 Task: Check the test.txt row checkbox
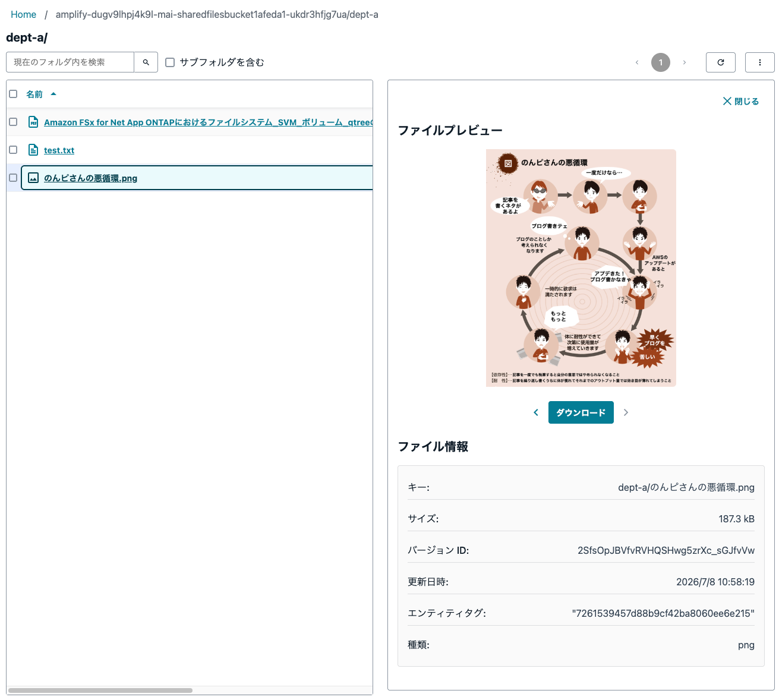click(x=13, y=150)
